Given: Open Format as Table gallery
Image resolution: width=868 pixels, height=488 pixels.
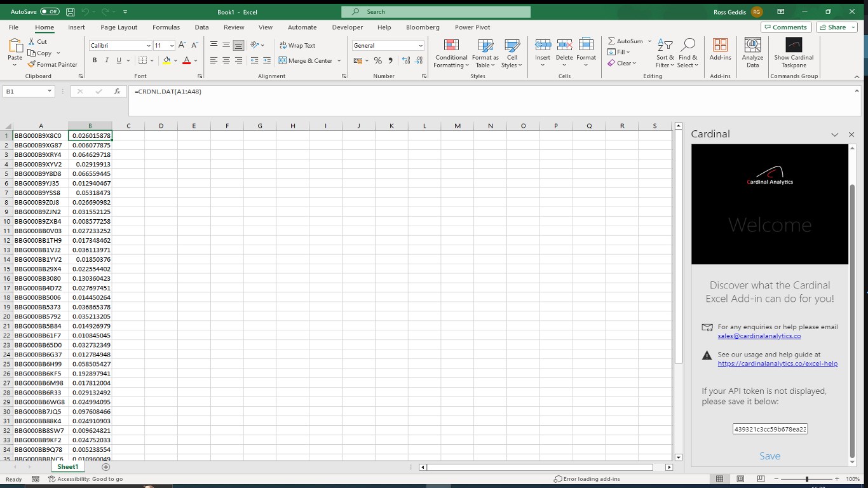Looking at the screenshot, I should pyautogui.click(x=485, y=53).
